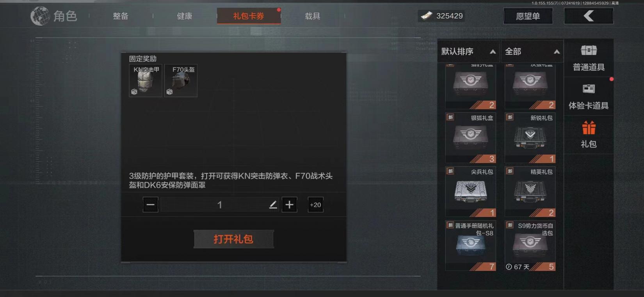Click the globe 角色 icon
Viewport: 644px width, 297px height.
tap(40, 16)
